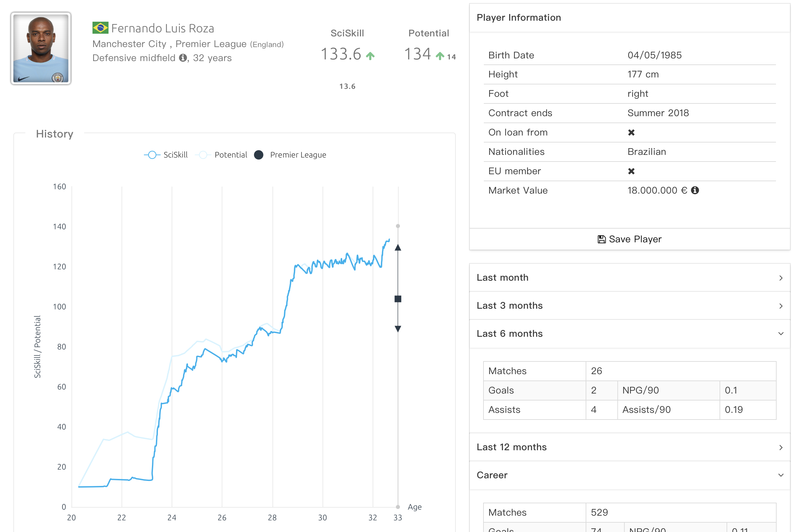The height and width of the screenshot is (532, 800).
Task: Click the small 13.6 value under SciSkill
Action: pos(347,86)
